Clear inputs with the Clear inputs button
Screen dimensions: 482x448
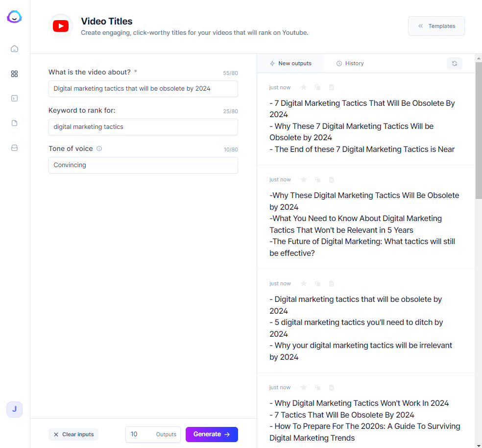click(x=73, y=434)
